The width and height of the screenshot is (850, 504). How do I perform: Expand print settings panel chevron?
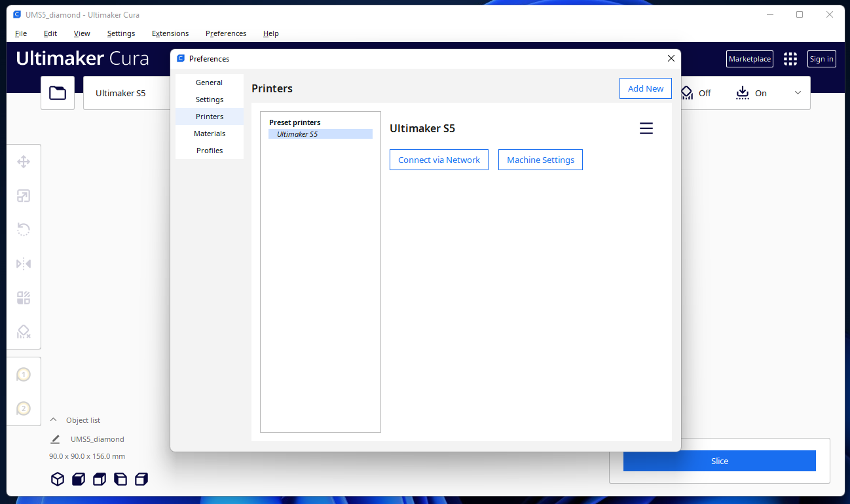(798, 93)
